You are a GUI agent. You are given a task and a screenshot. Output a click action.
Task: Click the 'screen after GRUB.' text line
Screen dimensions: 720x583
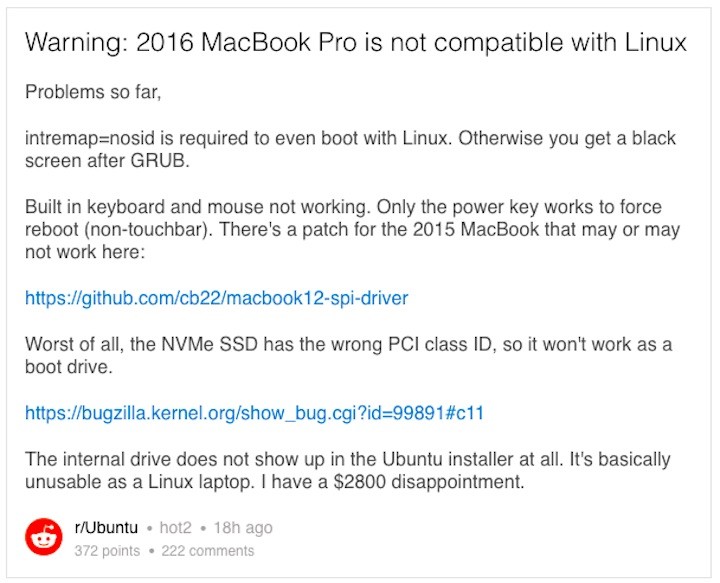point(107,161)
